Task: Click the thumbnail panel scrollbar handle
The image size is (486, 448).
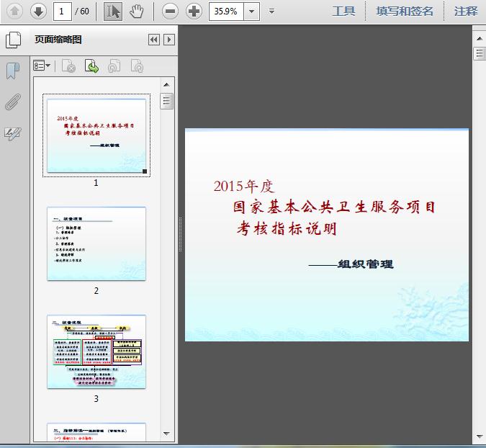Action: (x=166, y=101)
